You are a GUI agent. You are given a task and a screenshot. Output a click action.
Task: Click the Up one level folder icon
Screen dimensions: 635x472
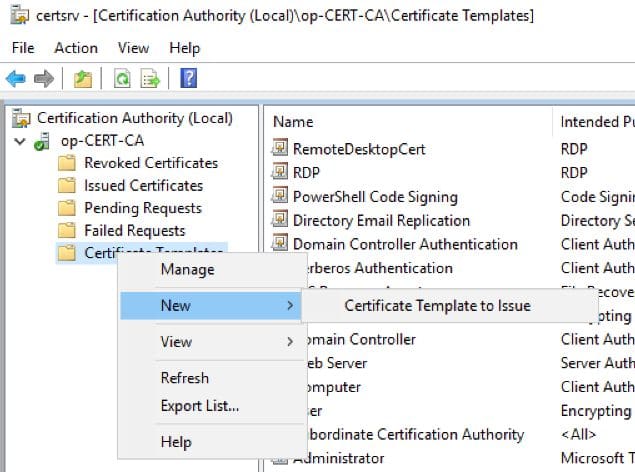coord(83,79)
